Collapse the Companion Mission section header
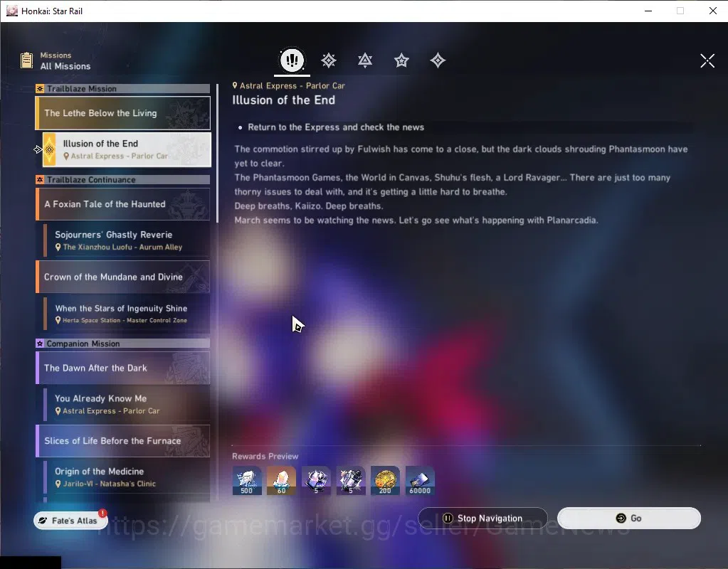This screenshot has width=728, height=569. click(x=123, y=344)
